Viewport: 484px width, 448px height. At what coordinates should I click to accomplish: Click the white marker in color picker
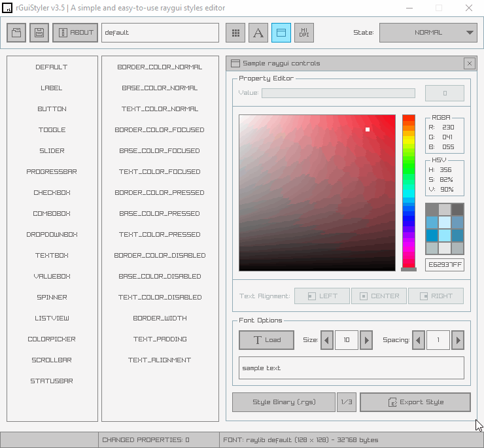pyautogui.click(x=368, y=129)
